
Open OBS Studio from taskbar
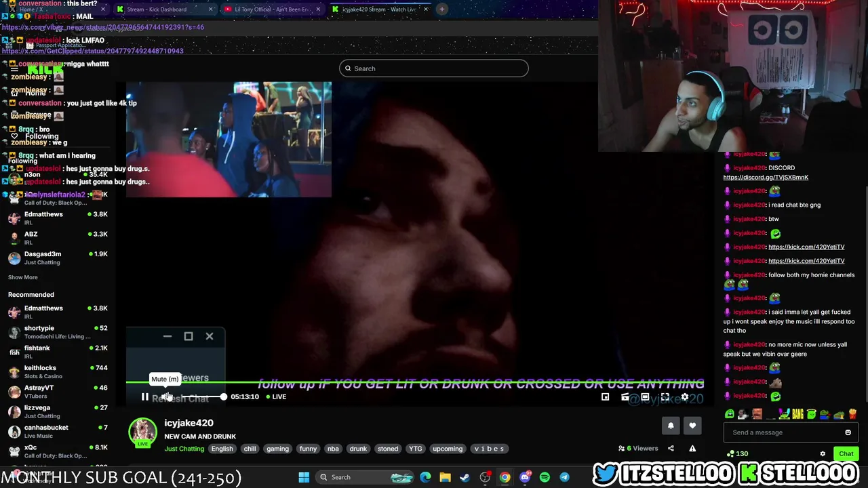tap(485, 477)
